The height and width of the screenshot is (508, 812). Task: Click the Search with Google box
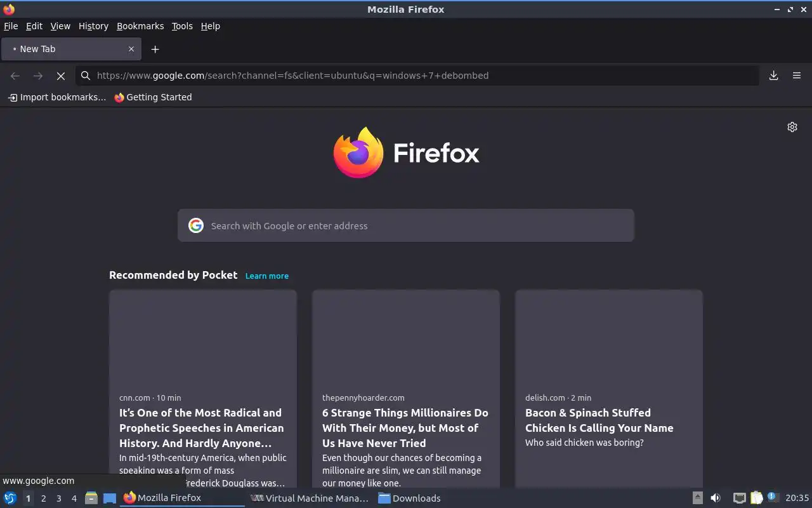tap(406, 225)
